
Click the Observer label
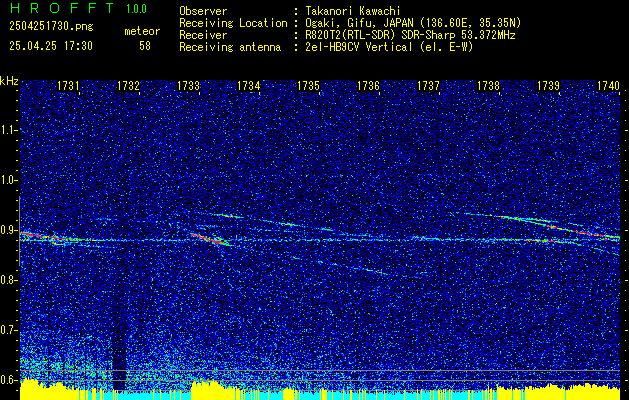(203, 11)
